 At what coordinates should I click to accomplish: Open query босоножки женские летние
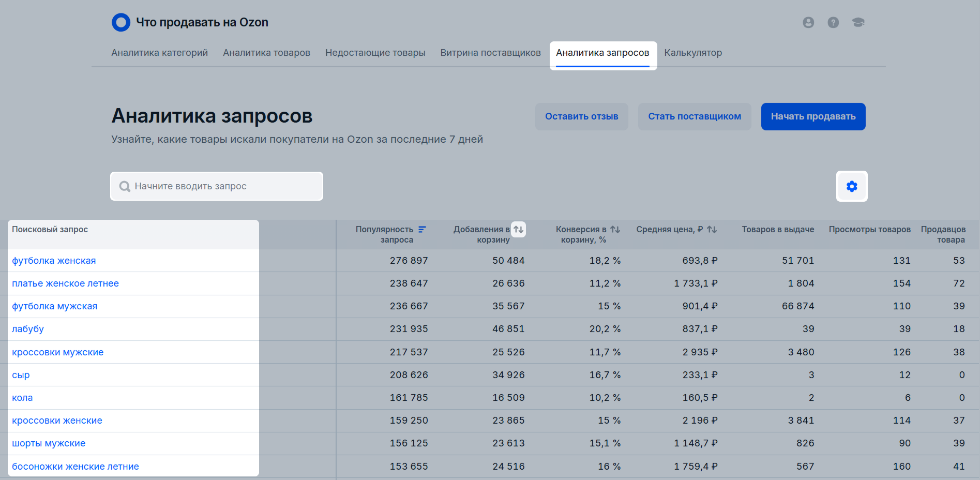(x=76, y=467)
